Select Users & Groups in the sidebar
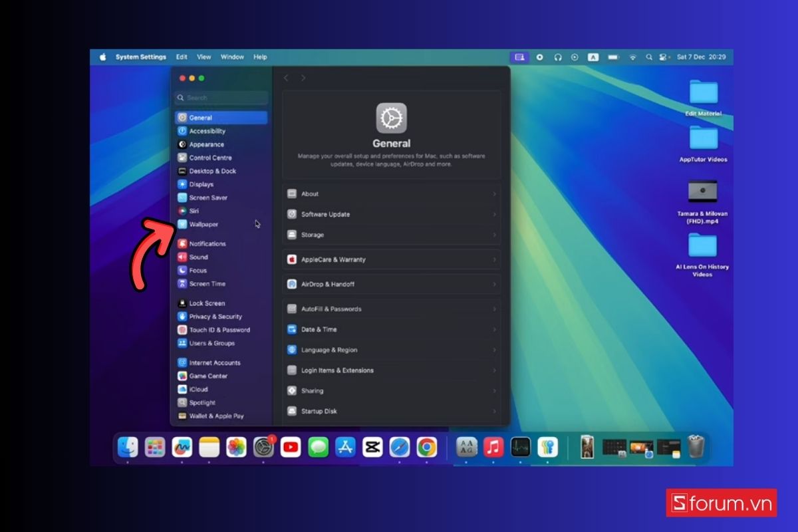Image resolution: width=798 pixels, height=532 pixels. [221, 343]
